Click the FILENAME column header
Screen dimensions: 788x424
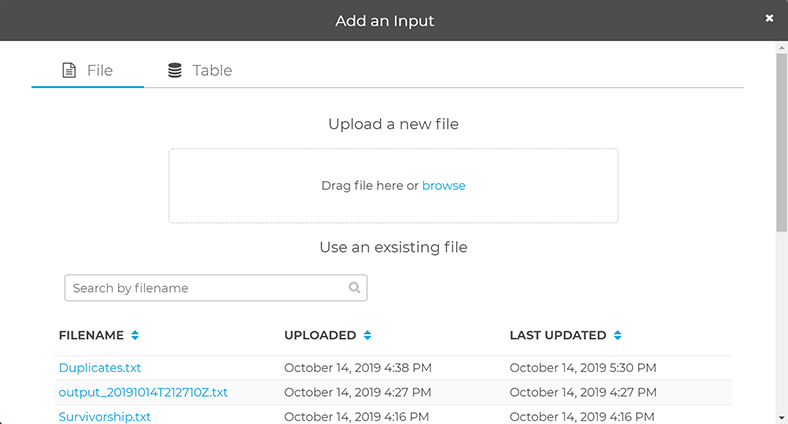[91, 335]
